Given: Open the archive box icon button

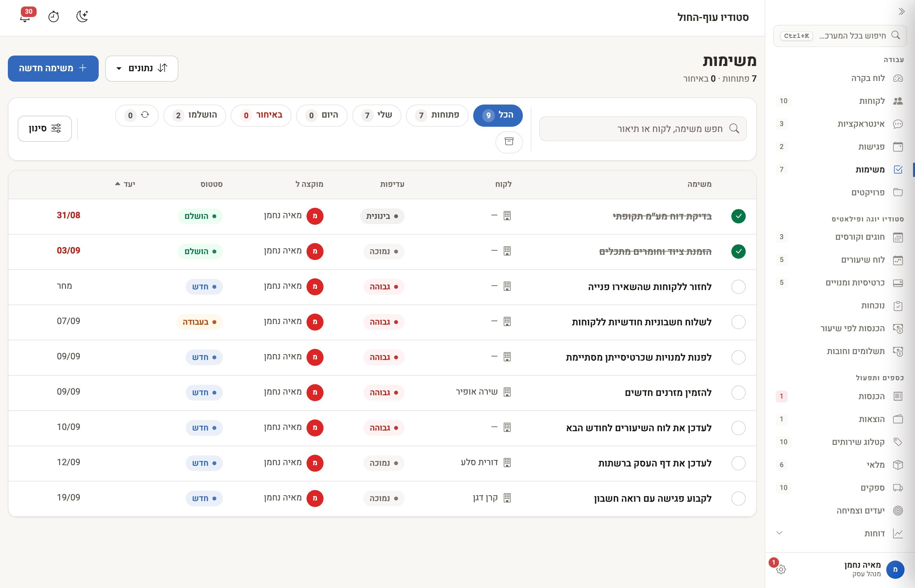Looking at the screenshot, I should pos(509,142).
